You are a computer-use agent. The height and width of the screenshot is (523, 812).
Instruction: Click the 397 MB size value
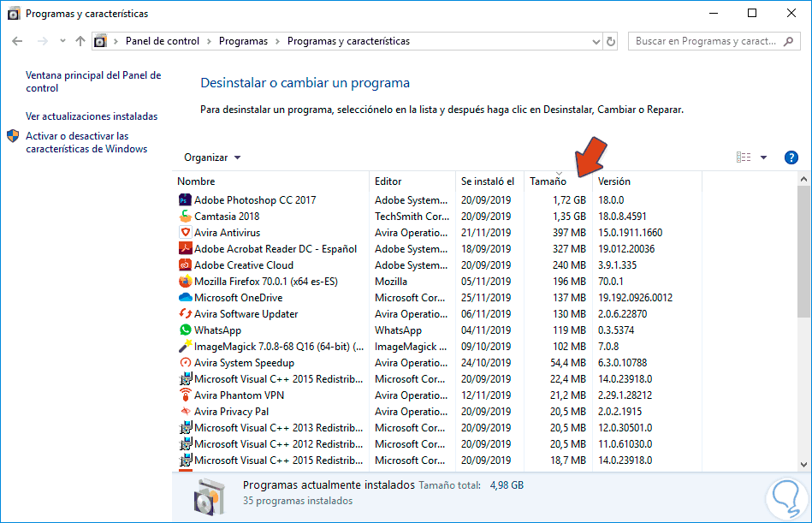[569, 233]
